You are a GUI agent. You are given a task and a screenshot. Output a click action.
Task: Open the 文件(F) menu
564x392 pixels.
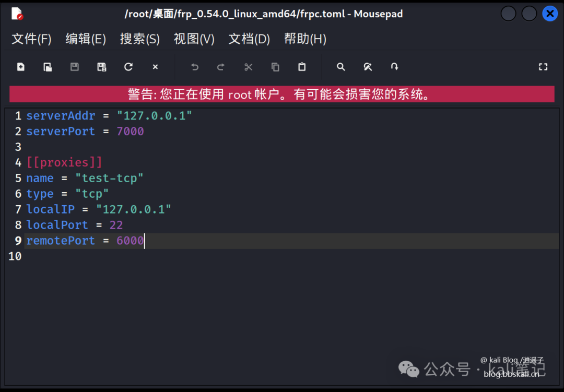click(31, 39)
